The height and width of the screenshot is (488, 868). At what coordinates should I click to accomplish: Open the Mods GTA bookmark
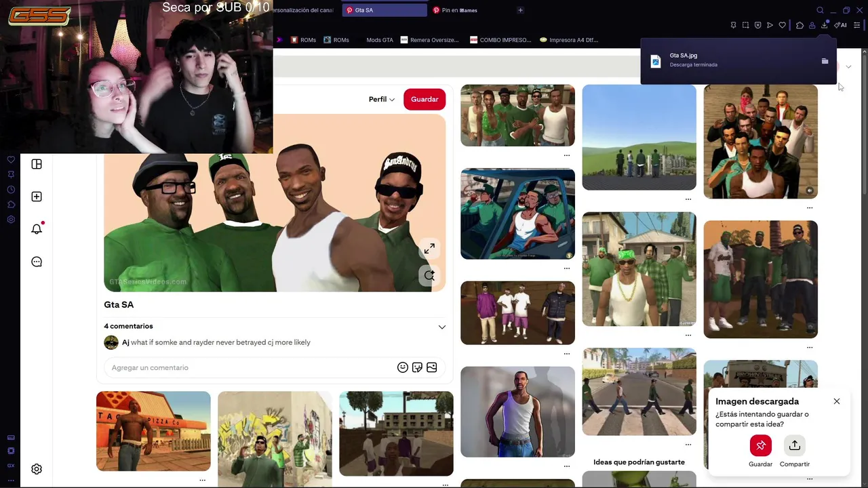click(379, 40)
